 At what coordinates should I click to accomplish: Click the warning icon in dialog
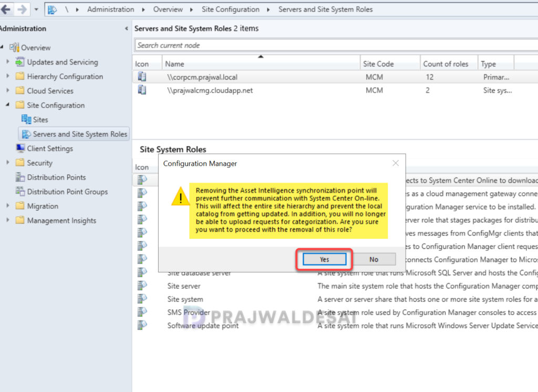(x=181, y=196)
